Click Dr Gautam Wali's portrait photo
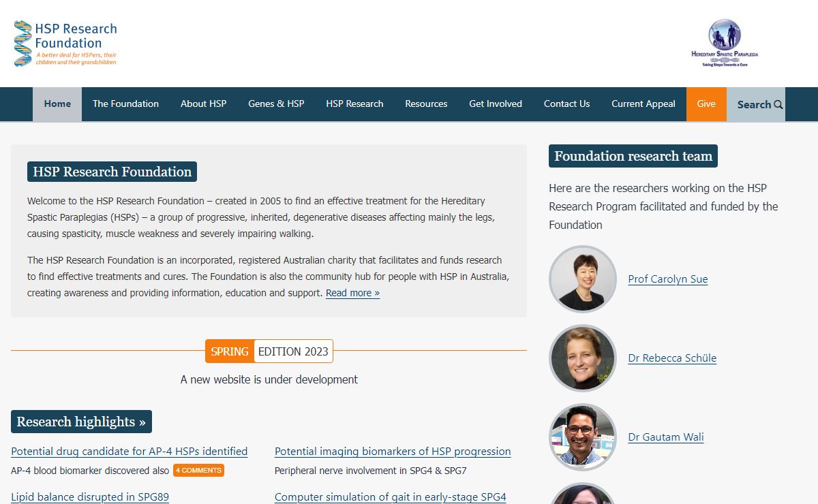 pyautogui.click(x=583, y=437)
